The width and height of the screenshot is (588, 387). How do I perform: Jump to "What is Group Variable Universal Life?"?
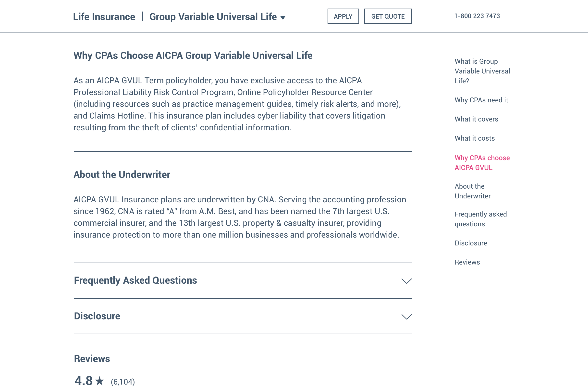point(482,71)
